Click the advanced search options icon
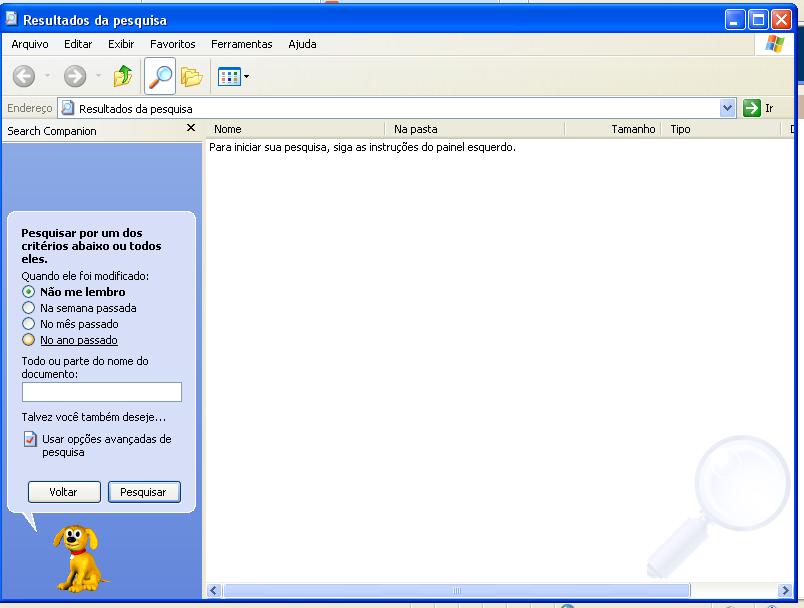This screenshot has width=804, height=608. (x=30, y=439)
